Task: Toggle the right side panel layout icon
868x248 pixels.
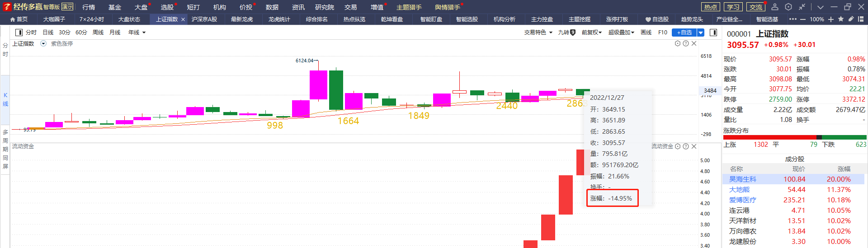Action: [x=713, y=33]
